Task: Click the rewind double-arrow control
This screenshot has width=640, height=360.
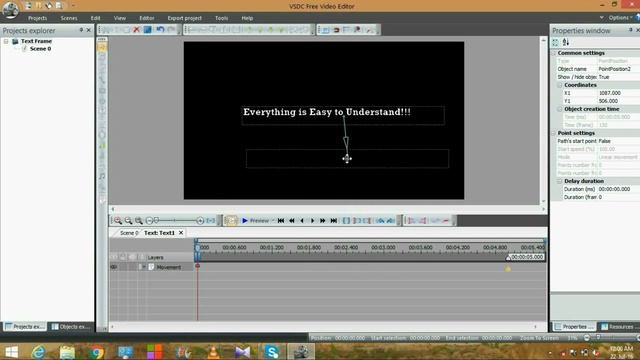Action: pyautogui.click(x=291, y=220)
